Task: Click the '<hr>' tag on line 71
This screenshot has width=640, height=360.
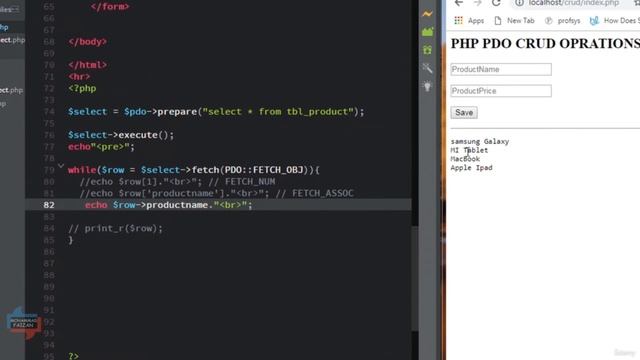Action: tap(79, 76)
